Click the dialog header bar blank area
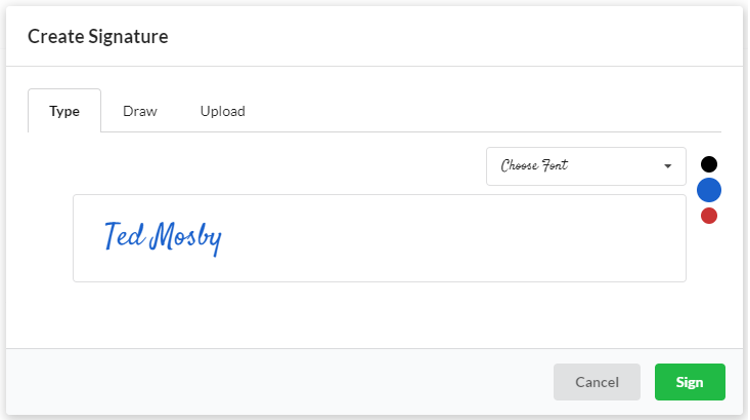Viewport: 750px width, 420px height. click(450, 37)
